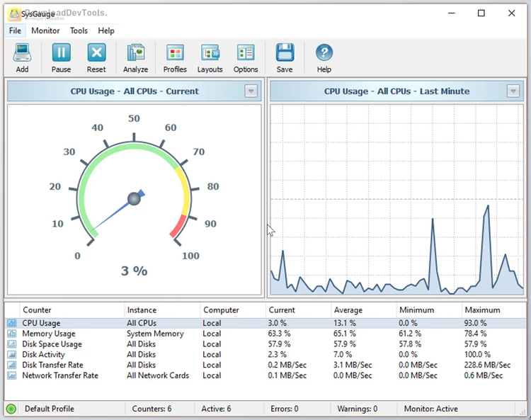Sort by the Computer column header

(233, 310)
